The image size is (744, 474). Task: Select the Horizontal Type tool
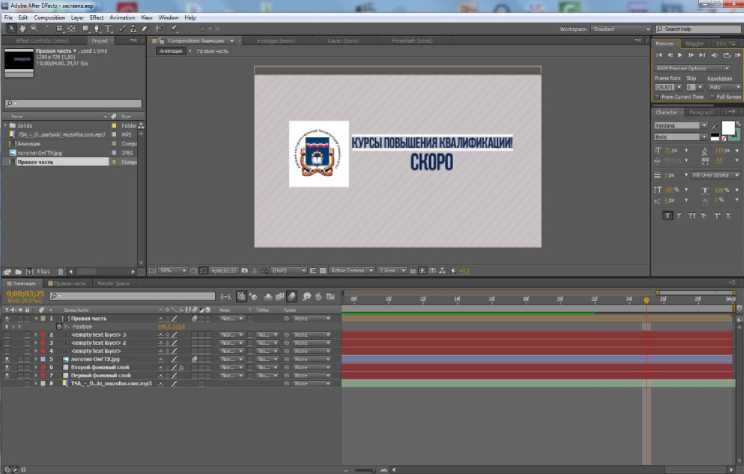coord(106,28)
